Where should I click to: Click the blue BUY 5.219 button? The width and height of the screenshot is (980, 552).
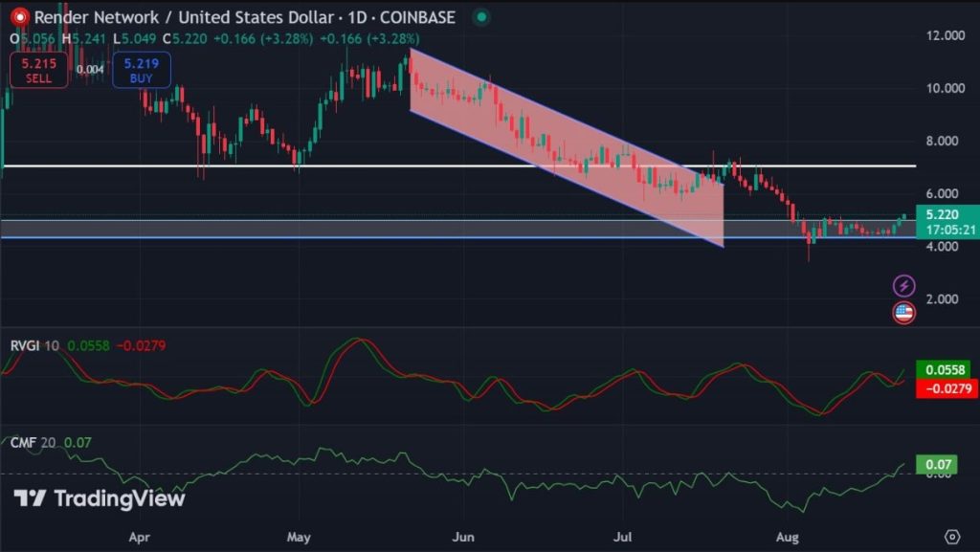(142, 70)
